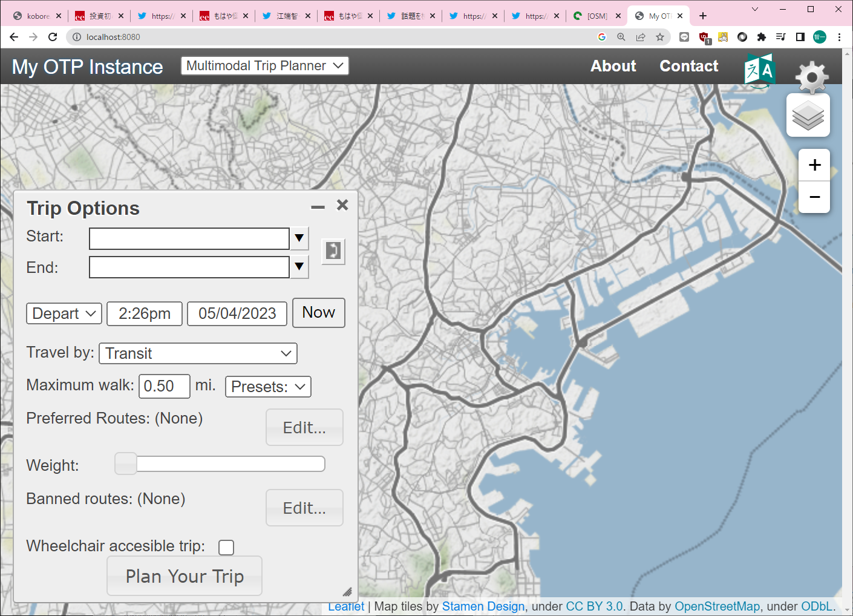853x616 pixels.
Task: Click the language translate icon
Action: (759, 70)
